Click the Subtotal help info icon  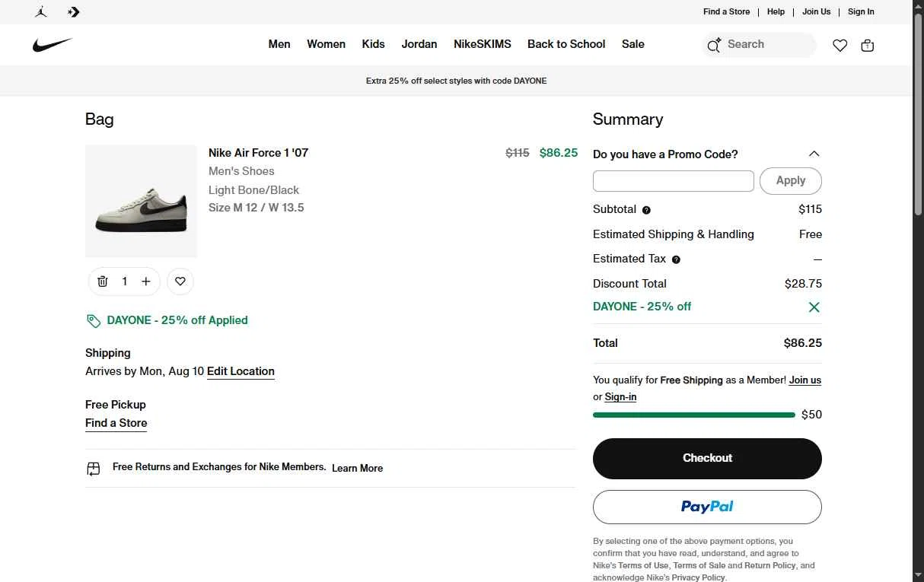tap(646, 210)
